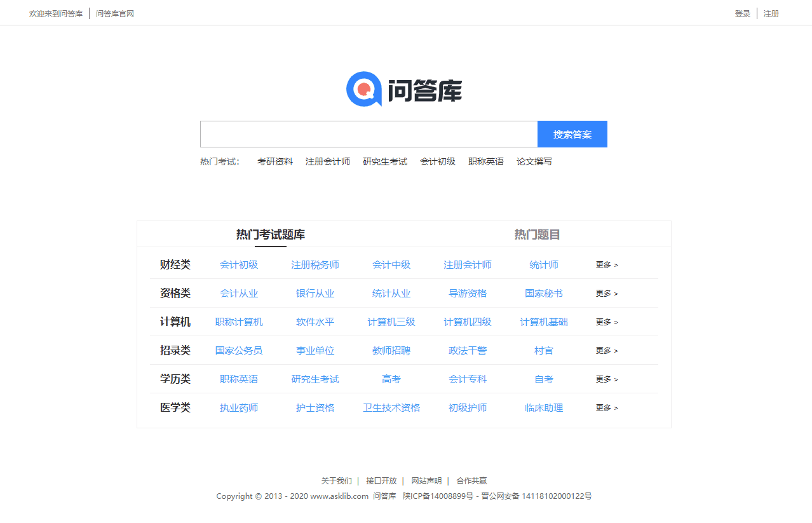Click inside the search input box
812x523 pixels.
369,134
